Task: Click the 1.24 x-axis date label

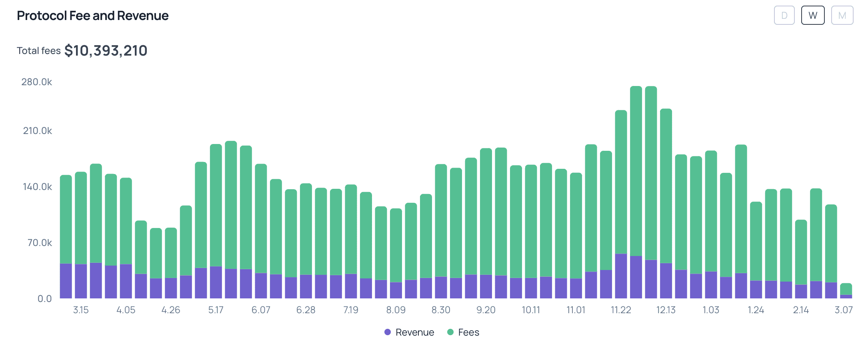Action: (x=756, y=310)
